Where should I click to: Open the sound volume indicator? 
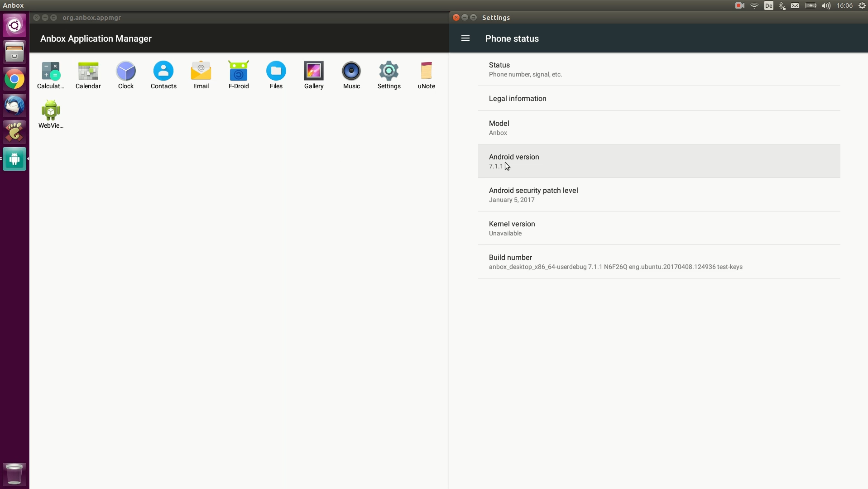point(826,5)
